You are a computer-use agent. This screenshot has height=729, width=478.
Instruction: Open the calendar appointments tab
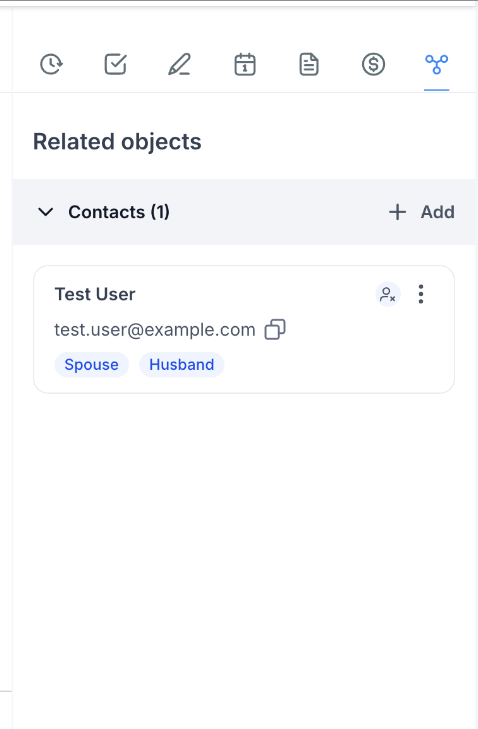tap(245, 64)
